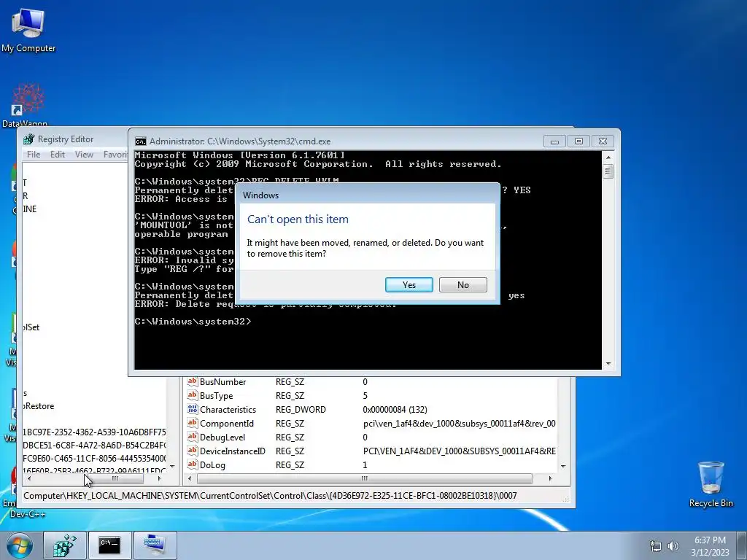Open the Registry Editor Edit menu
The height and width of the screenshot is (560, 747).
pyautogui.click(x=58, y=155)
